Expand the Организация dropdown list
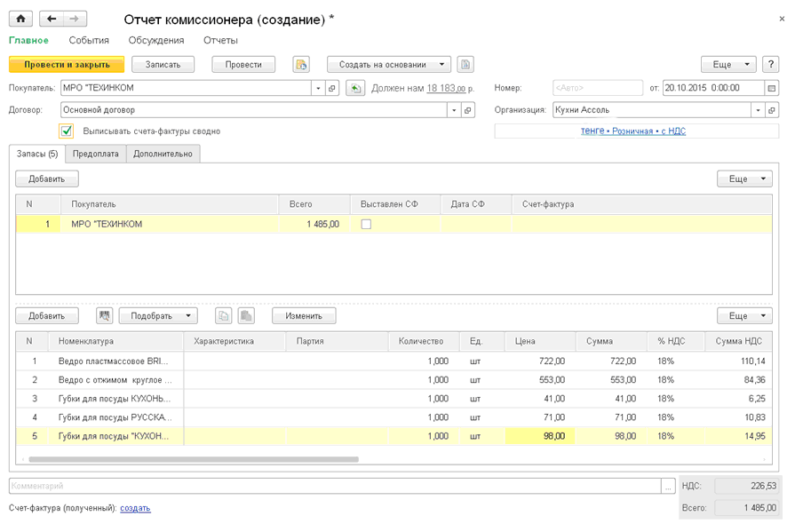The width and height of the screenshot is (795, 532). (x=757, y=110)
